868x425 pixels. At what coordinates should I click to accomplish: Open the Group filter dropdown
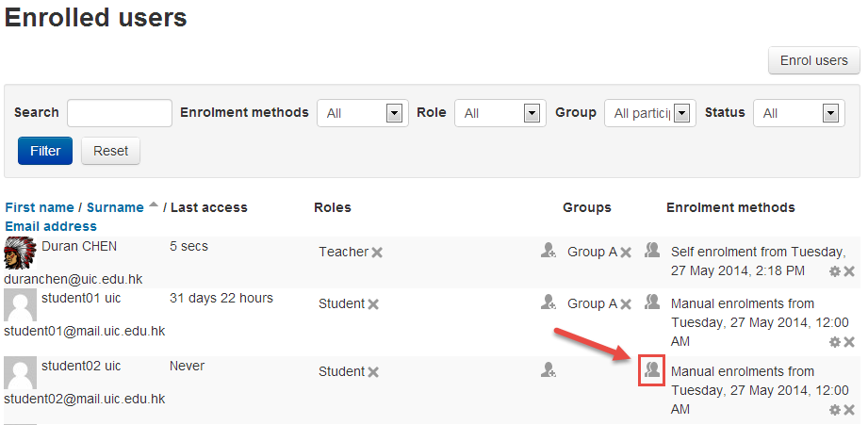click(650, 113)
